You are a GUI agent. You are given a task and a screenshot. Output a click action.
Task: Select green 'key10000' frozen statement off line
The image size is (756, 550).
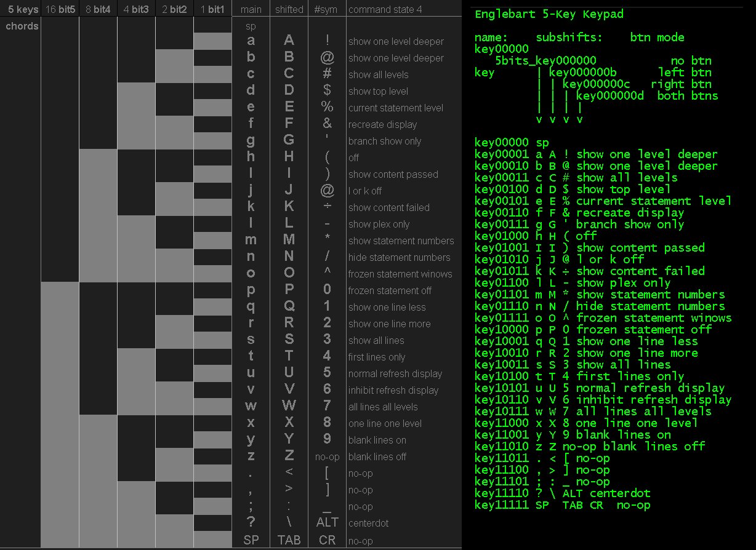(x=593, y=330)
